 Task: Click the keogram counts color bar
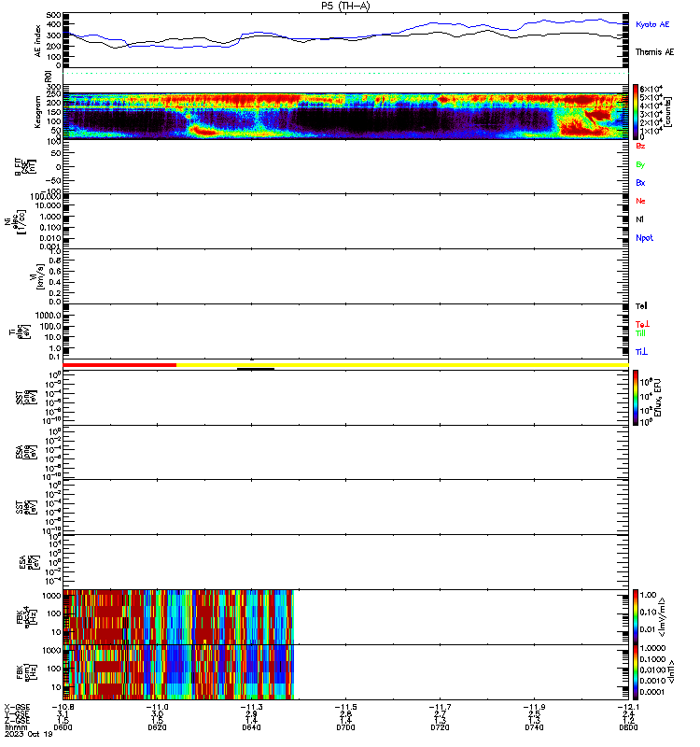(636, 111)
